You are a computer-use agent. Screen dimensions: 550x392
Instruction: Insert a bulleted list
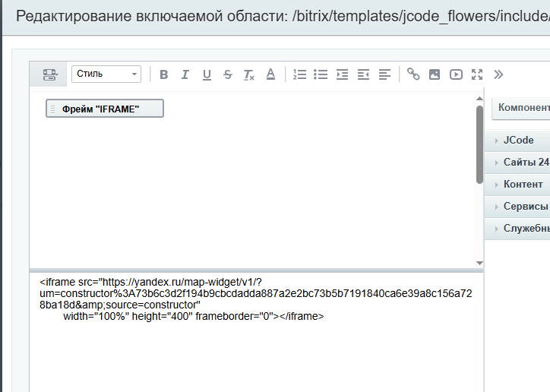click(x=321, y=74)
